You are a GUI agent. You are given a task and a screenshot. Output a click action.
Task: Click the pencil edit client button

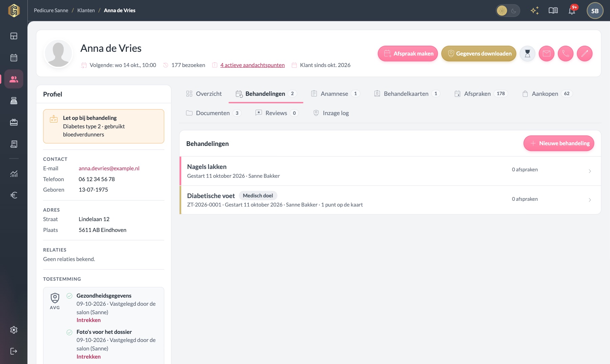click(x=585, y=53)
